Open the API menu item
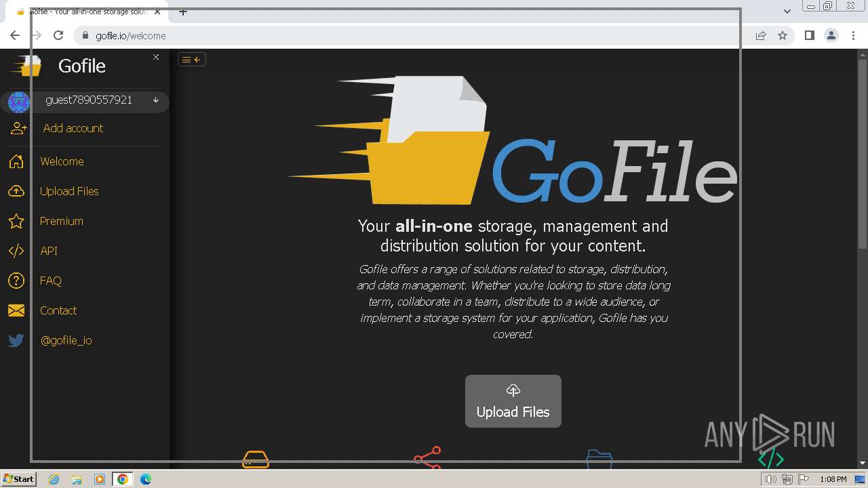The height and width of the screenshot is (488, 868). tap(49, 251)
